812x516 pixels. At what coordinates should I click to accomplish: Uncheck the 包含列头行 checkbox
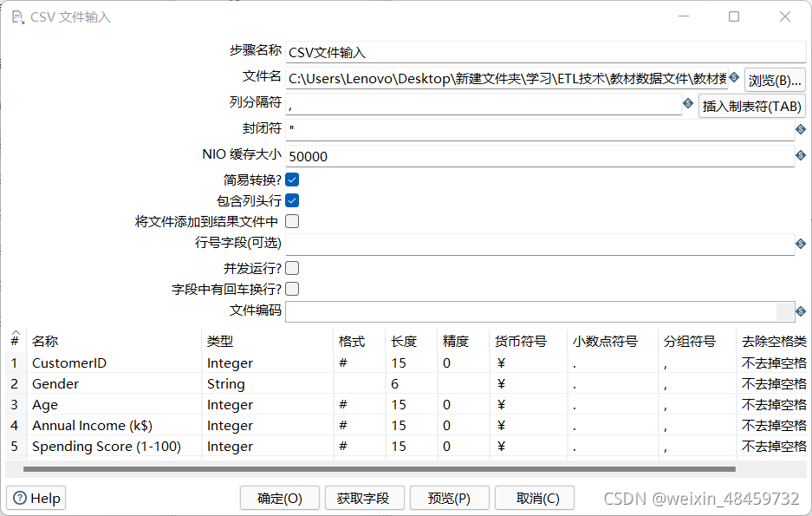(292, 200)
